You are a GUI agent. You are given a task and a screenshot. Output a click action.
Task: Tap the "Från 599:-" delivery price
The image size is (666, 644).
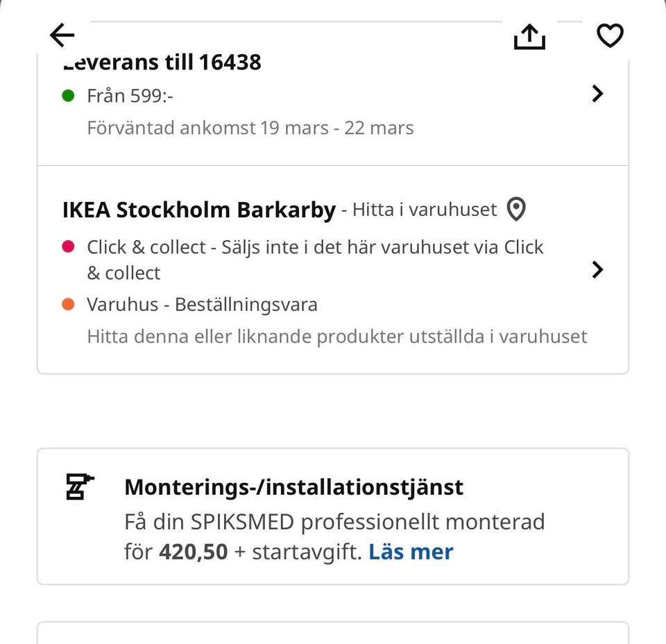[130, 96]
